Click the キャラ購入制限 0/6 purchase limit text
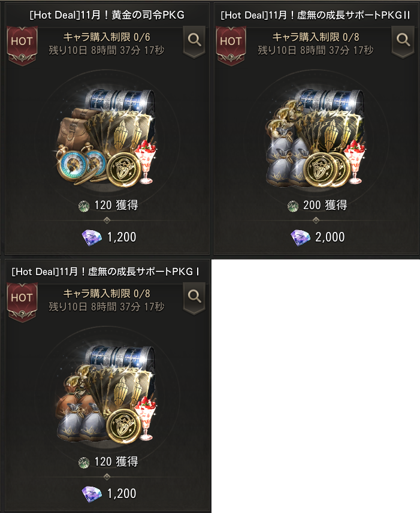This screenshot has width=420, height=513. coord(107,37)
